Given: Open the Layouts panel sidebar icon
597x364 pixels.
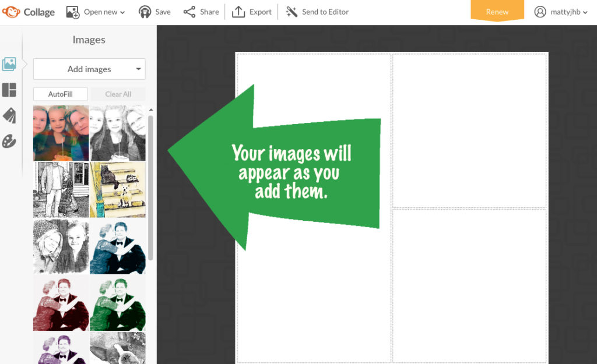Looking at the screenshot, I should click(9, 90).
